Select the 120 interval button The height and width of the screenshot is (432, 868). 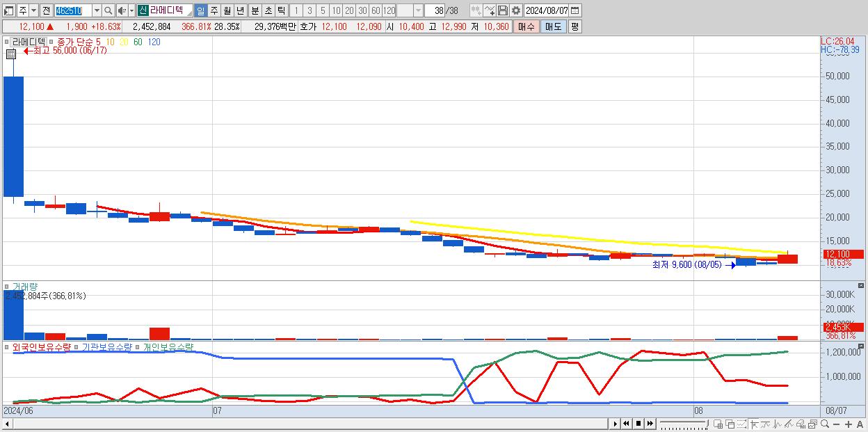click(389, 10)
